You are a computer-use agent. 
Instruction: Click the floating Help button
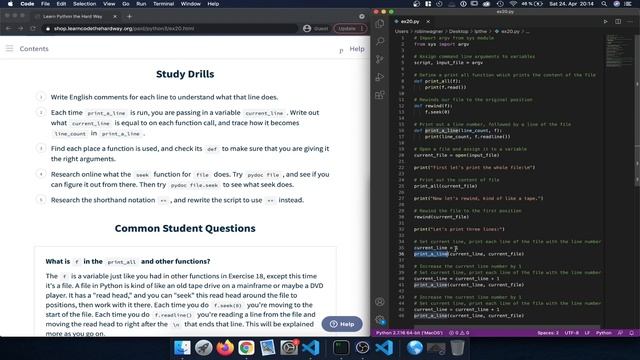click(x=342, y=324)
